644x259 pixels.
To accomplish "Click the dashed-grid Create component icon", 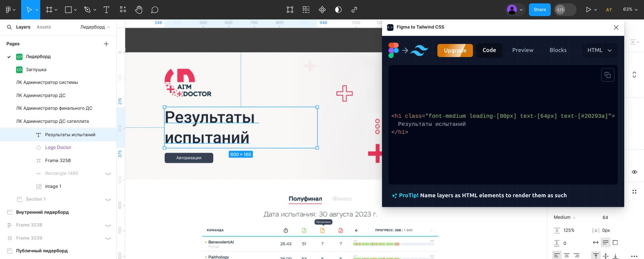I will coord(306,10).
